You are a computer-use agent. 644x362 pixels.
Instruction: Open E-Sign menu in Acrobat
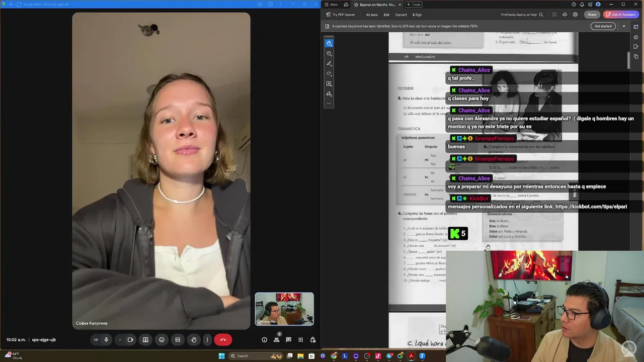tap(417, 15)
